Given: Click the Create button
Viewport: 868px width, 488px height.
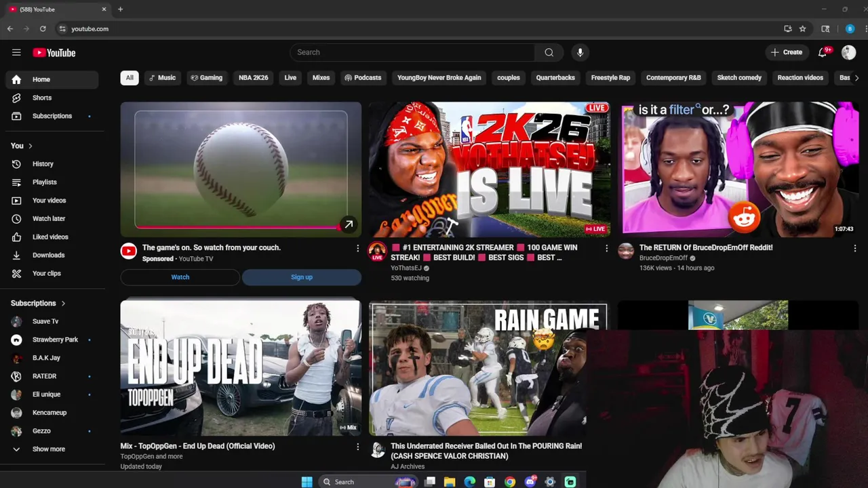Looking at the screenshot, I should coord(787,52).
